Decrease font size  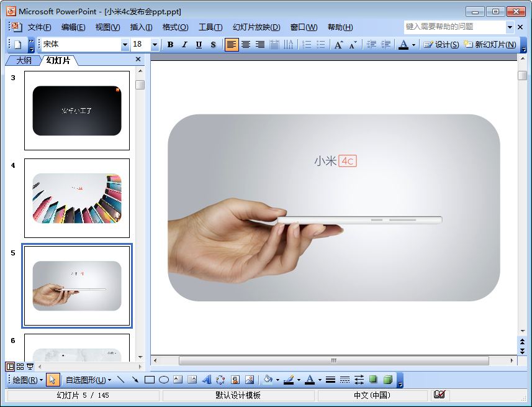point(353,45)
